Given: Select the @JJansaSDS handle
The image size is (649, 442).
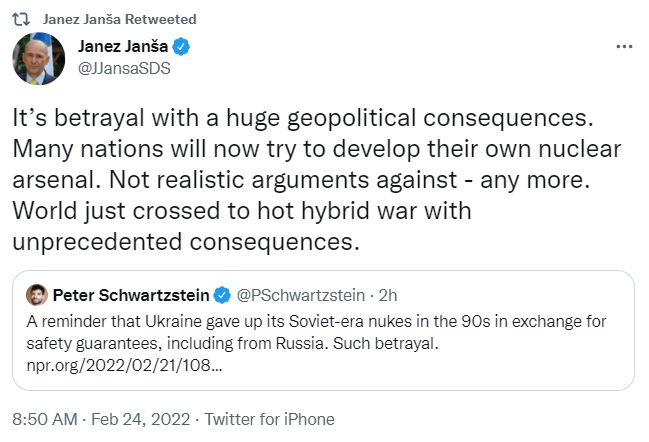Looking at the screenshot, I should pyautogui.click(x=119, y=67).
